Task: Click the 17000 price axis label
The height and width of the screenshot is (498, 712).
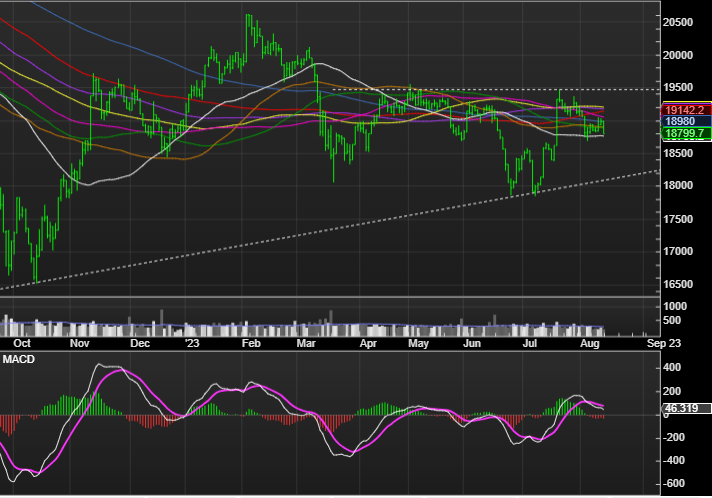Action: [x=678, y=251]
